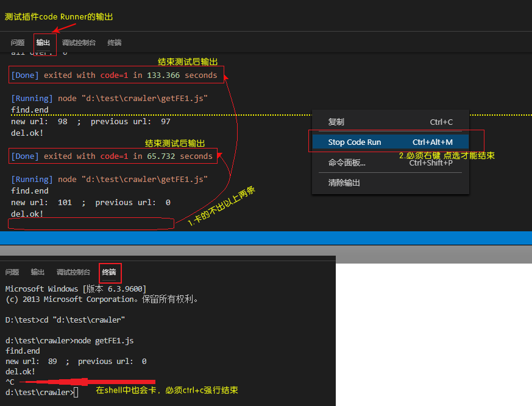Image resolution: width=532 pixels, height=406 pixels.
Task: Click the terminal prompt cursor at d:\test\crawler>
Action: 76,393
